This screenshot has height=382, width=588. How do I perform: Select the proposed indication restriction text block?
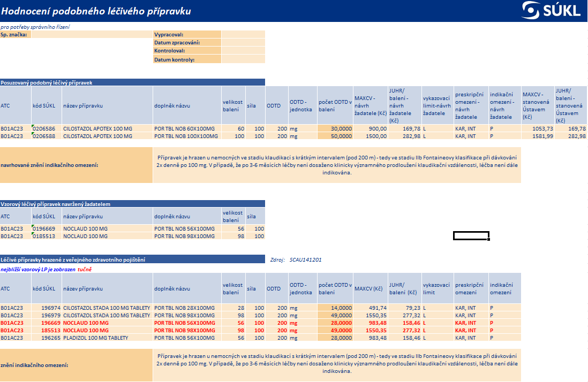(337, 165)
